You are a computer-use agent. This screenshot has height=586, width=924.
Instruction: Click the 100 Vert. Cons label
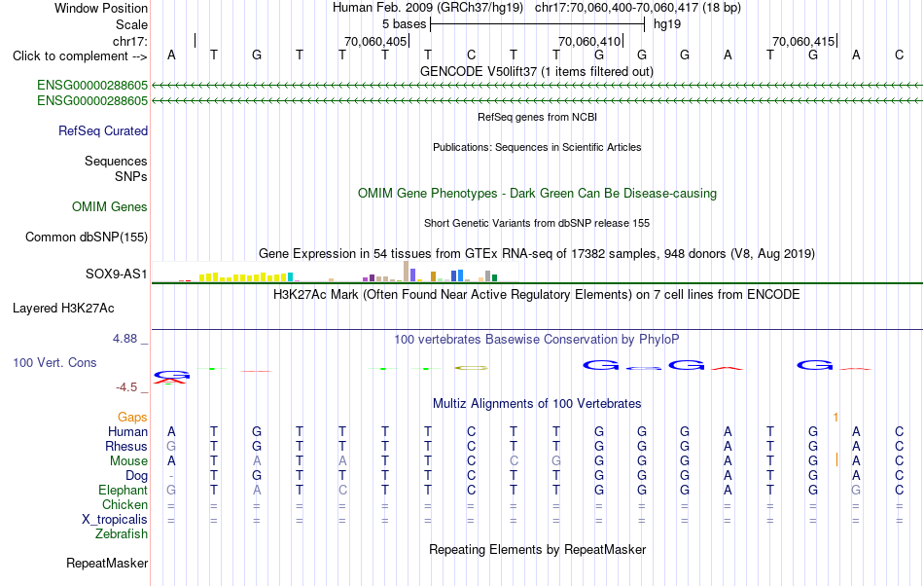pyautogui.click(x=54, y=362)
